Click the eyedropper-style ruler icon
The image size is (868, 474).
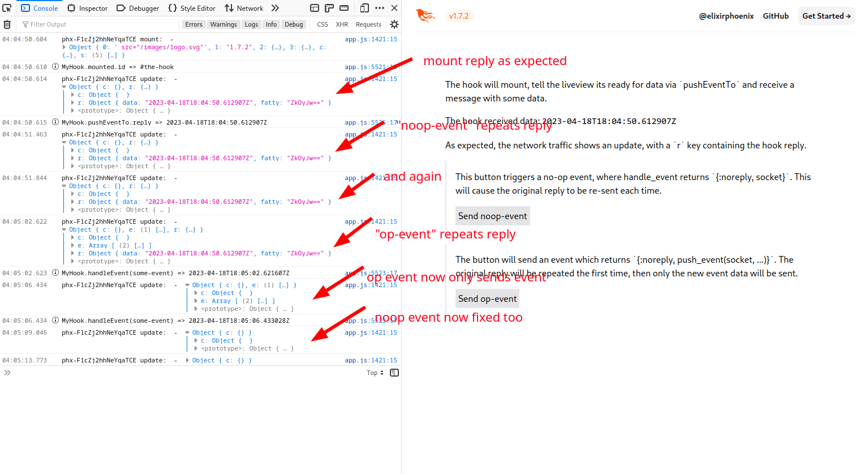click(x=344, y=8)
